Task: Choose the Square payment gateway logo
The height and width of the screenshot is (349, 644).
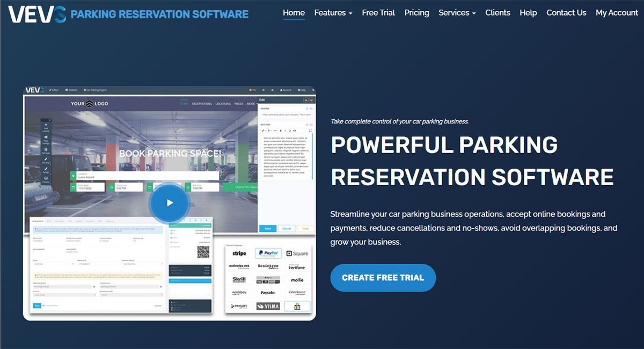Action: (x=297, y=253)
